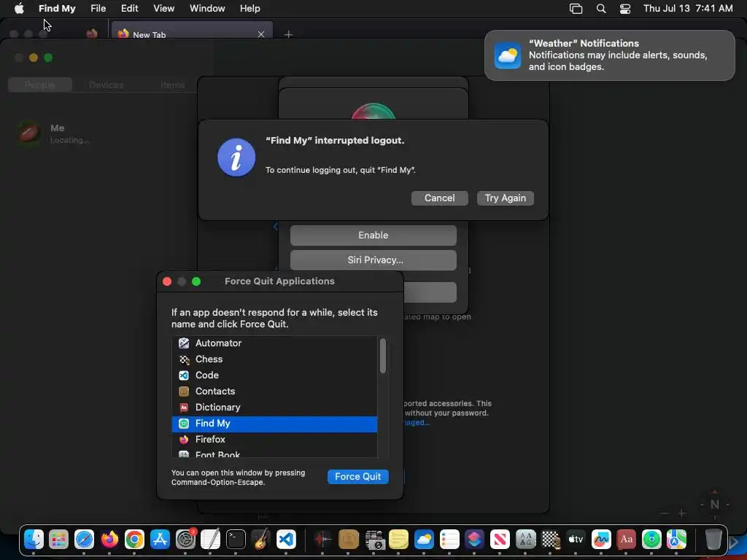Click the Force Quit button
This screenshot has width=747, height=560.
point(357,477)
